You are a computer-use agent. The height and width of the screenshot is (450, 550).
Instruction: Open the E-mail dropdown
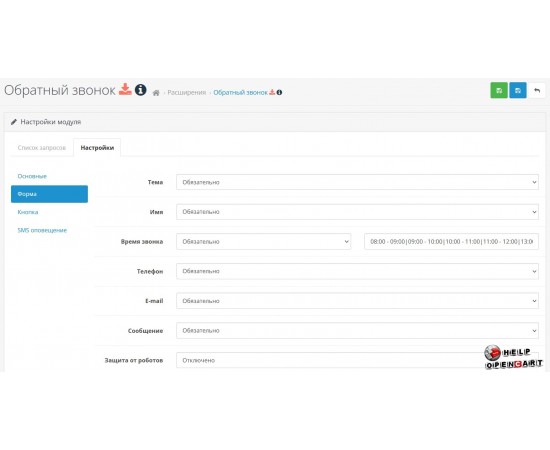[357, 301]
